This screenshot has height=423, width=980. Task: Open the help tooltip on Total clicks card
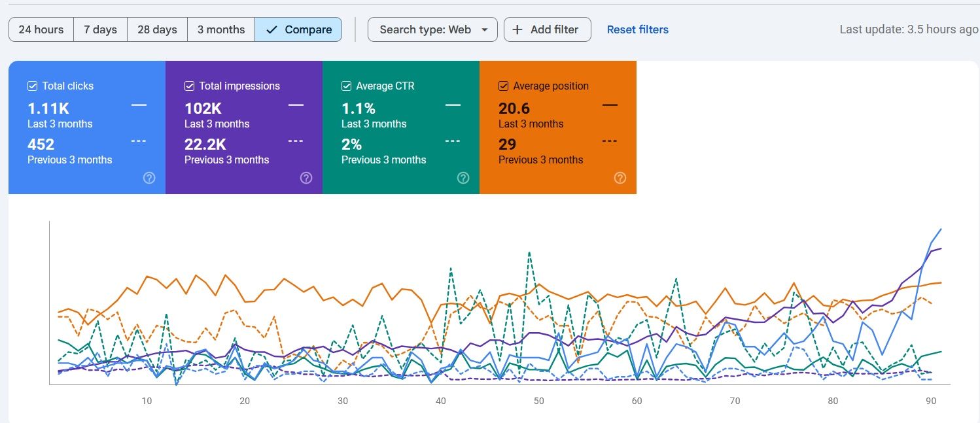pos(149,177)
